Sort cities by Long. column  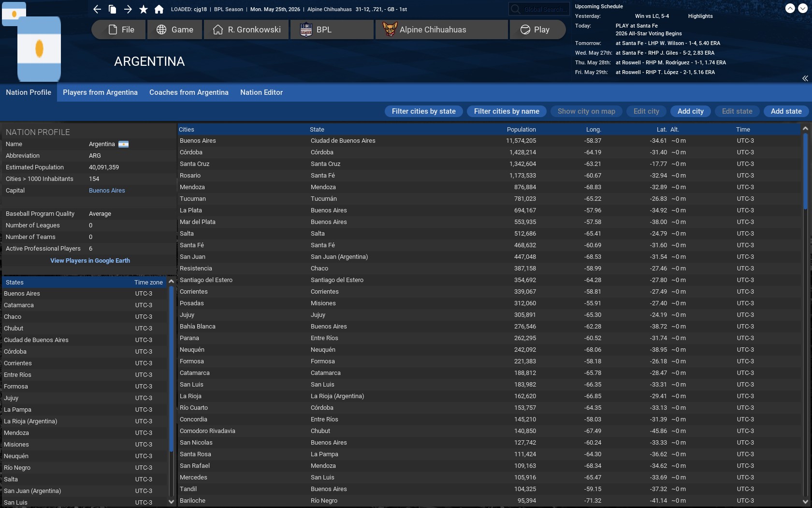pos(594,130)
